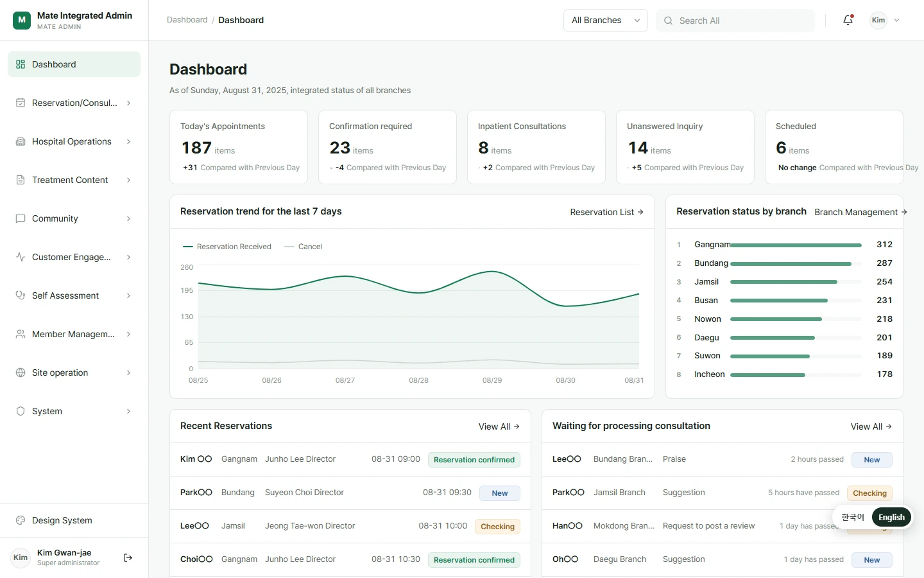The image size is (924, 578).
Task: Open the notification bell
Action: (x=848, y=20)
